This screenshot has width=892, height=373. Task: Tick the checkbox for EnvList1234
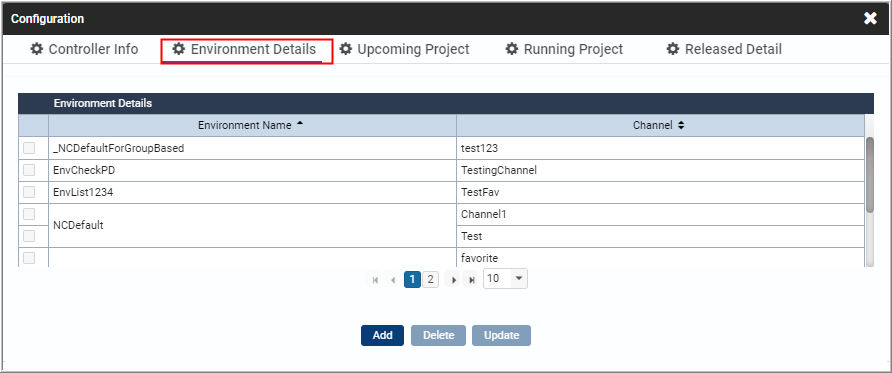coord(29,192)
